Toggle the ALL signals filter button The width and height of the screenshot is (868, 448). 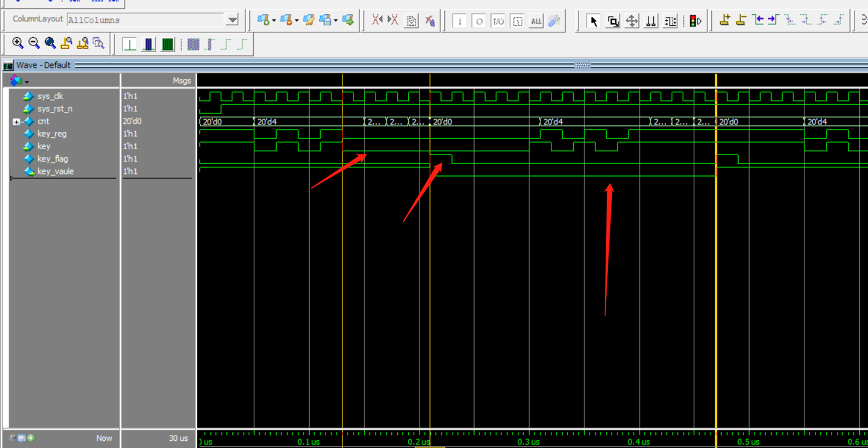point(536,21)
